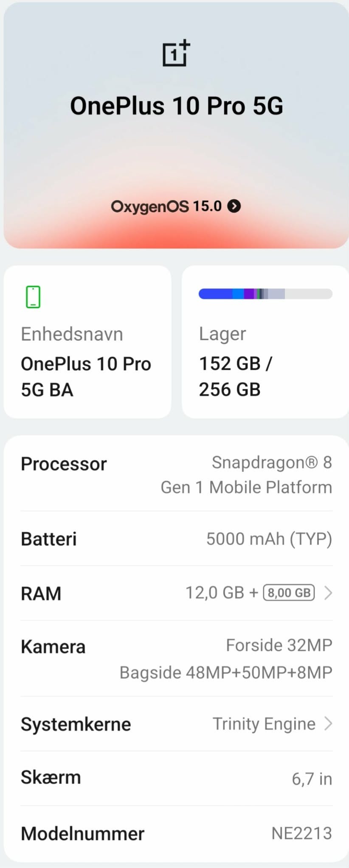Expand RAM details with the chevron
Image resolution: width=349 pixels, height=868 pixels.
328,593
